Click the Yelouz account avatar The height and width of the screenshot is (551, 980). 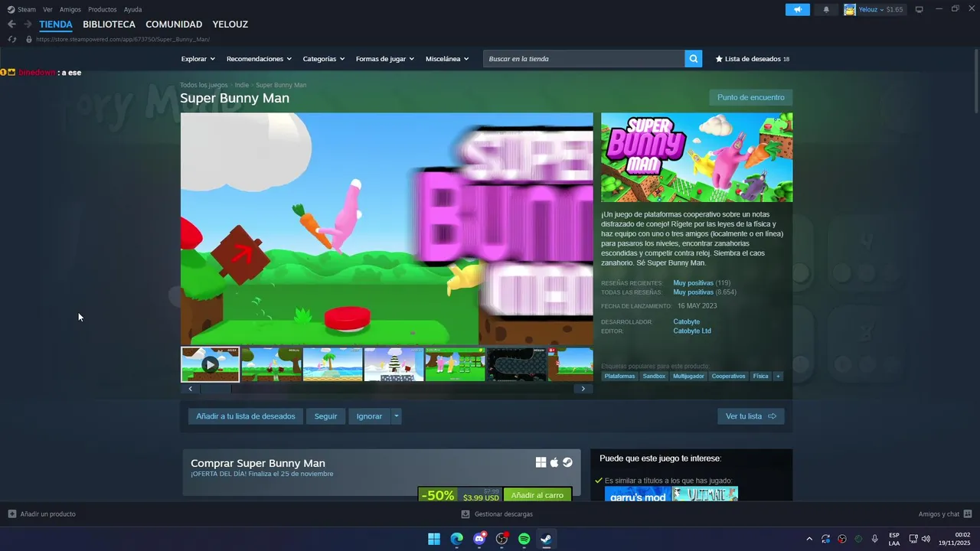(x=849, y=9)
